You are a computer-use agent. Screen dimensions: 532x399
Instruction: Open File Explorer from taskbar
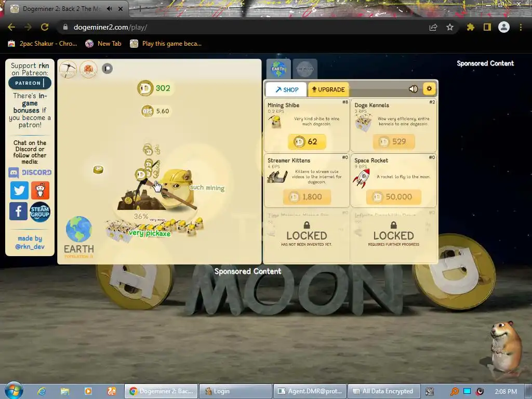coord(65,391)
